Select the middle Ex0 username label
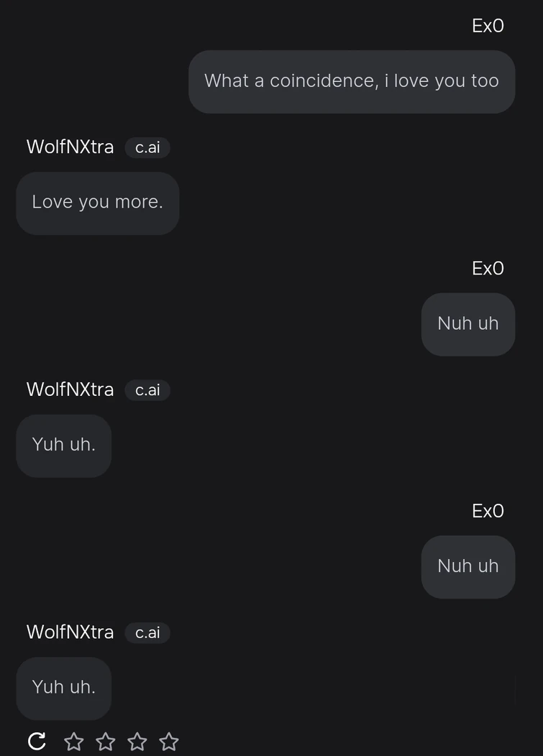This screenshot has height=756, width=543. [488, 269]
